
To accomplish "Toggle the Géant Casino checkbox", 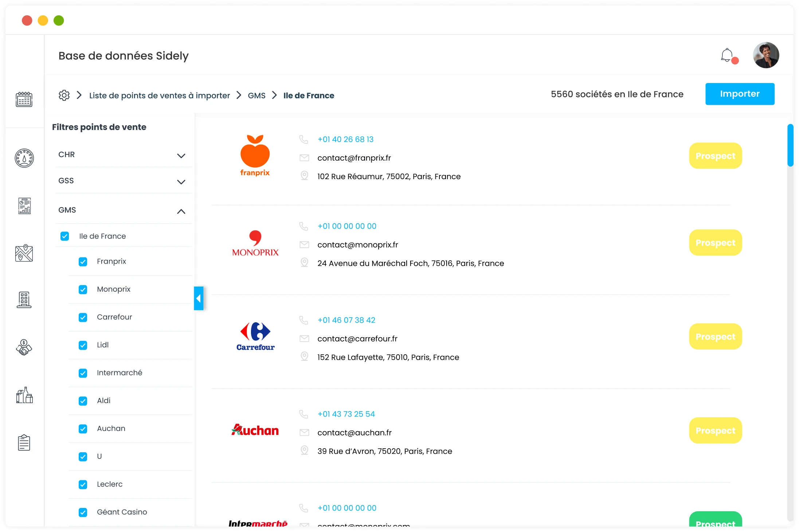I will (83, 512).
